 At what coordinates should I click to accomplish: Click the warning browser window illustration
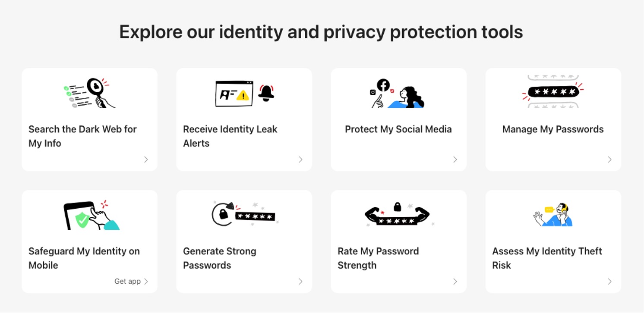[x=234, y=94]
